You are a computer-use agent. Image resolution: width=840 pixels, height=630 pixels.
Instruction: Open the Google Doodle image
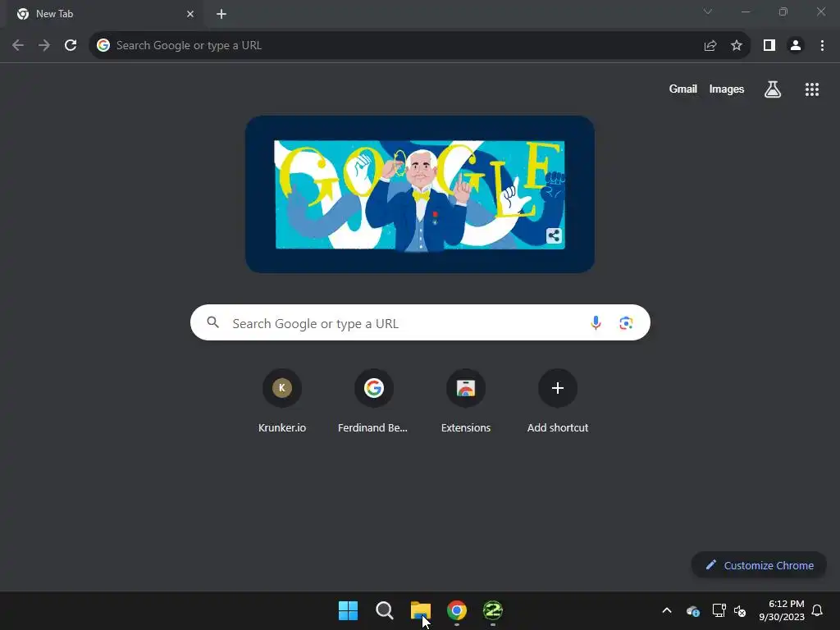pos(420,194)
